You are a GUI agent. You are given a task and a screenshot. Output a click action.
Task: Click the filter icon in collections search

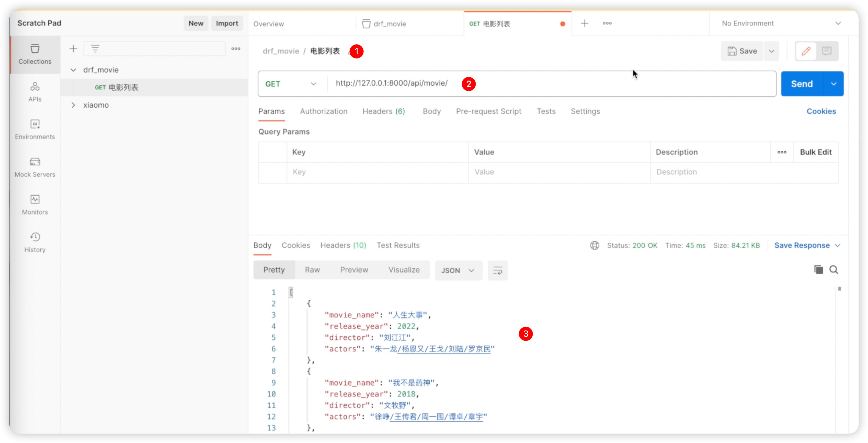click(x=95, y=49)
